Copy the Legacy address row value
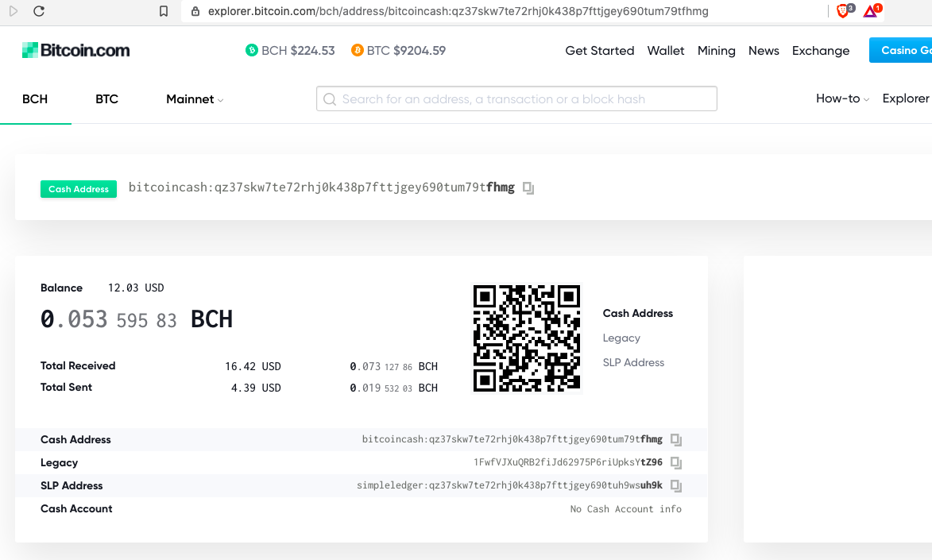 pyautogui.click(x=676, y=462)
